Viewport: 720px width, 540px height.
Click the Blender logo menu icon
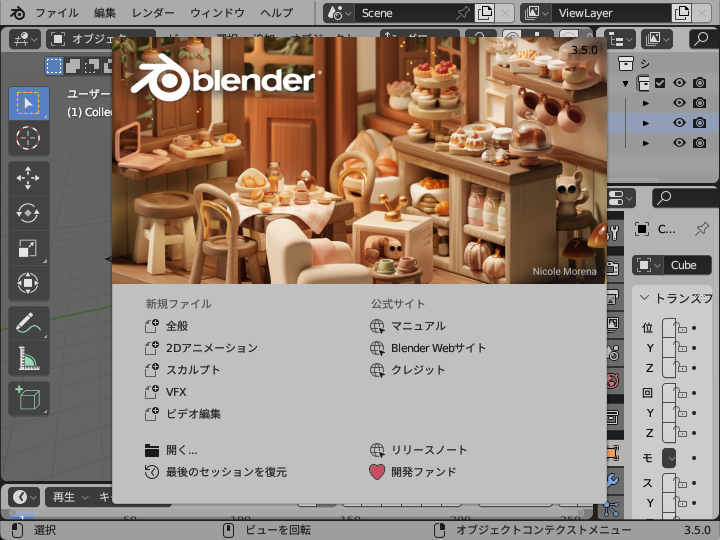(17, 12)
